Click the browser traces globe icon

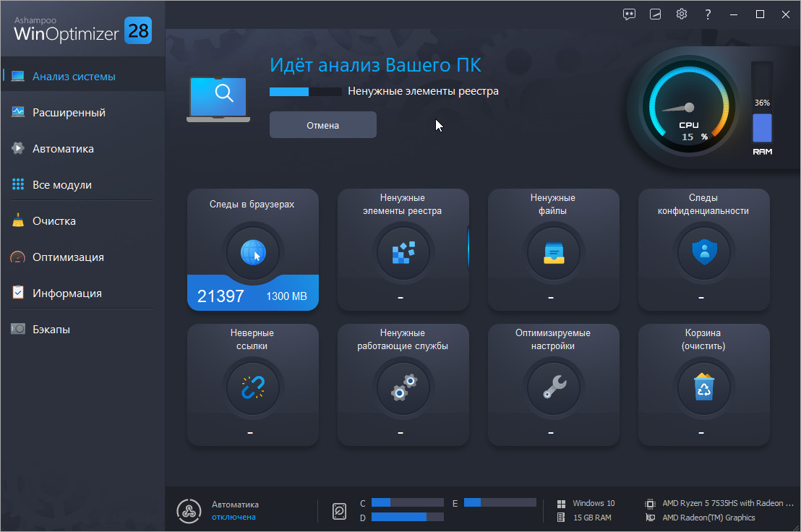pos(252,252)
